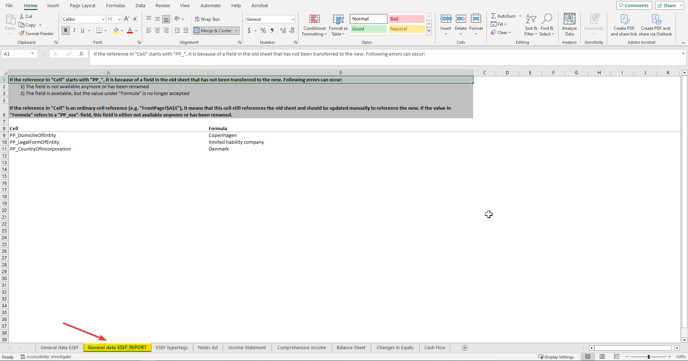Click the Share button
Screen dimensions: 688x361
[669, 6]
